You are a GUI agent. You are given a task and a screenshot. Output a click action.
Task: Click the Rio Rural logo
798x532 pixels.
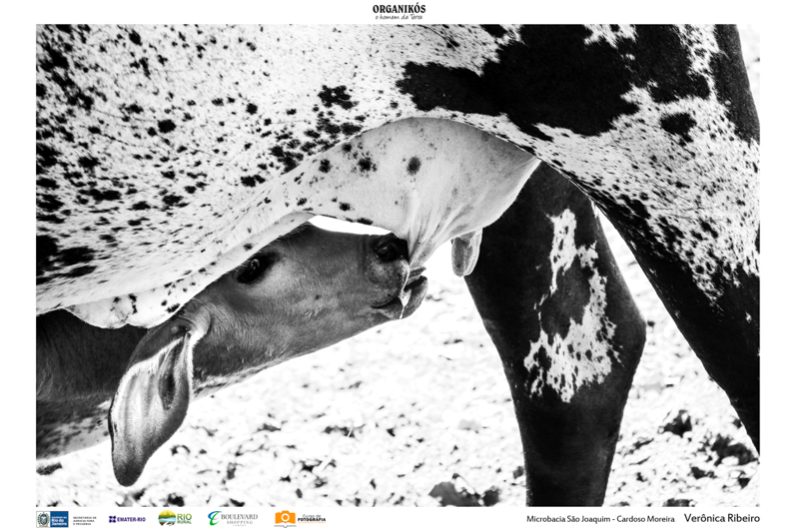[x=175, y=518]
